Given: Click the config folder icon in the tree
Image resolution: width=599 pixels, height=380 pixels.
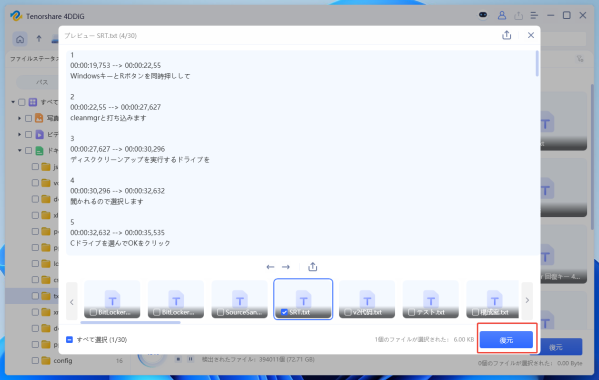Looking at the screenshot, I should pos(46,361).
